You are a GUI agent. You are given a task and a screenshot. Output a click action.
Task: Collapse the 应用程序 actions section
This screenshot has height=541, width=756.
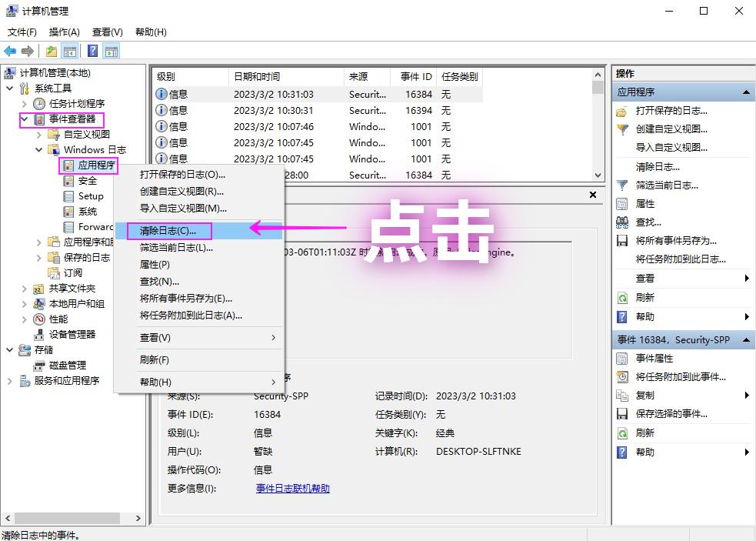[x=746, y=92]
